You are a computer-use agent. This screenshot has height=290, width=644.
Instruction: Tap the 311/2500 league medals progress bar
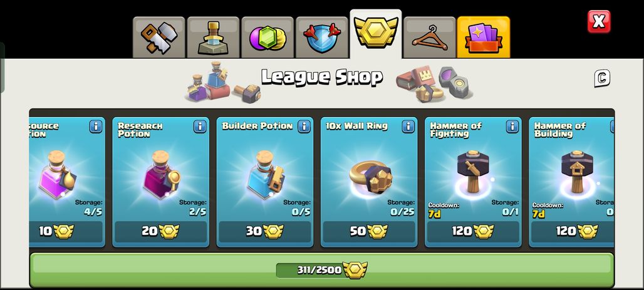(321, 270)
